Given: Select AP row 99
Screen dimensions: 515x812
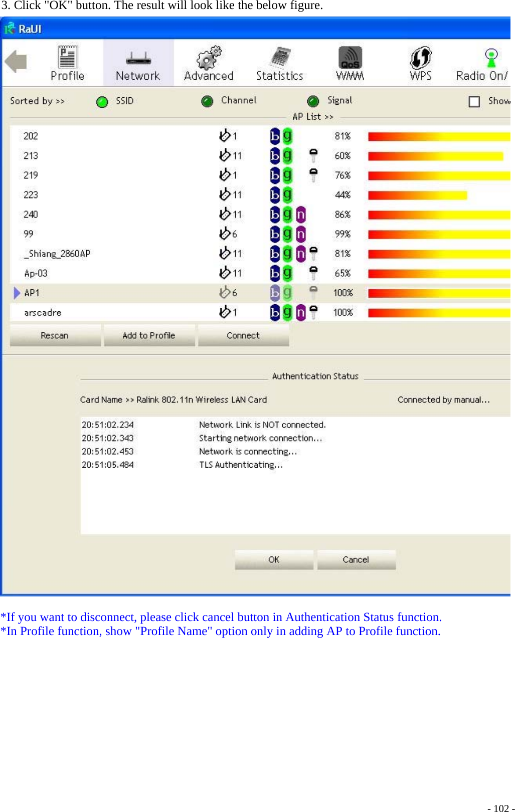Looking at the screenshot, I should (x=260, y=234).
